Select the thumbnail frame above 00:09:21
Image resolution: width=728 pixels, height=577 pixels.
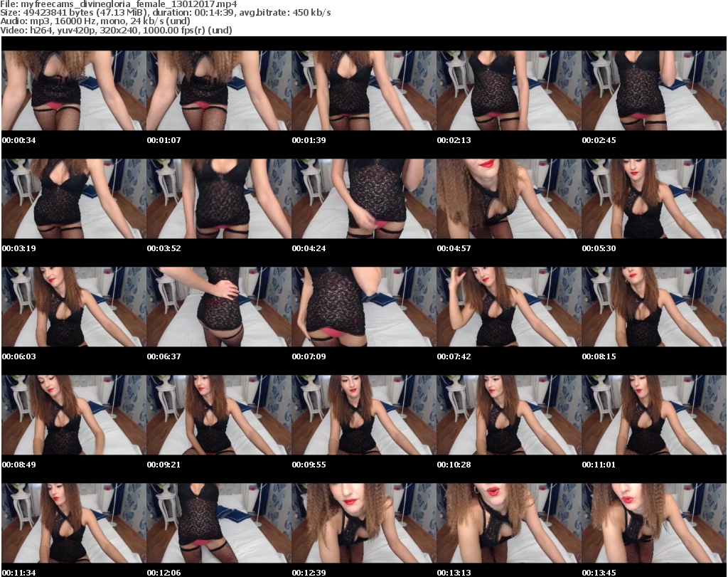pyautogui.click(x=219, y=415)
